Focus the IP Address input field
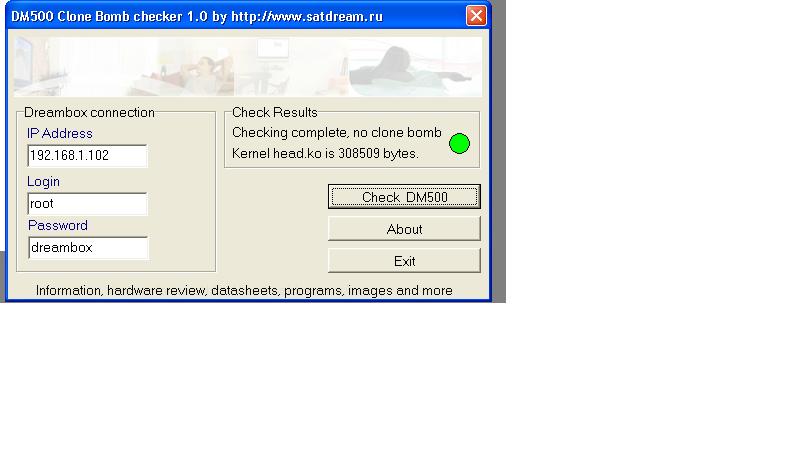The width and height of the screenshot is (800, 450). (87, 156)
